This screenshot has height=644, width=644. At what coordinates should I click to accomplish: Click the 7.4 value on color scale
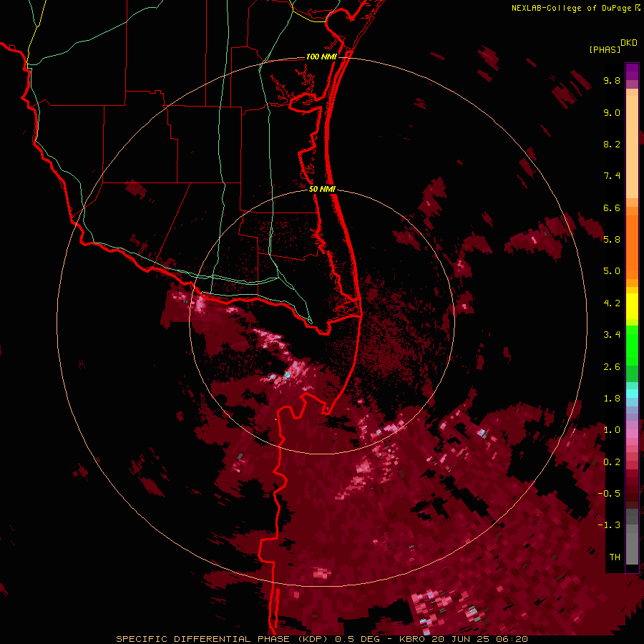(612, 176)
